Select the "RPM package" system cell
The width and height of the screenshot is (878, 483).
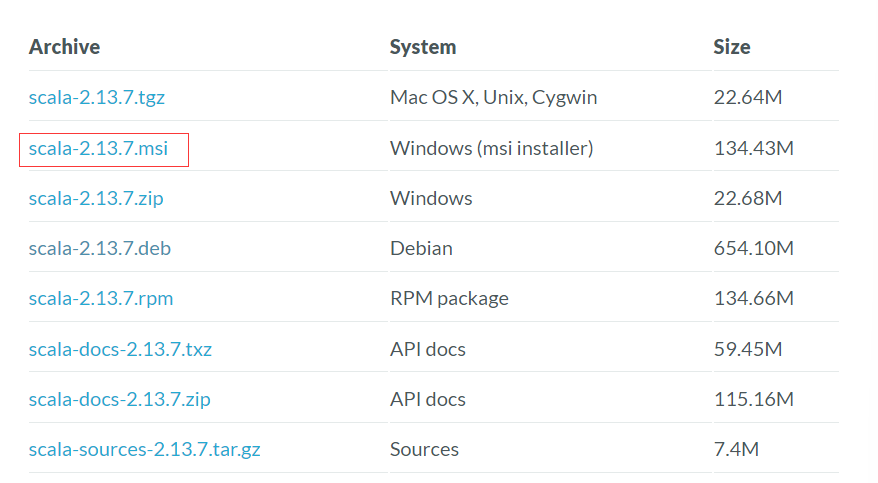click(x=449, y=299)
